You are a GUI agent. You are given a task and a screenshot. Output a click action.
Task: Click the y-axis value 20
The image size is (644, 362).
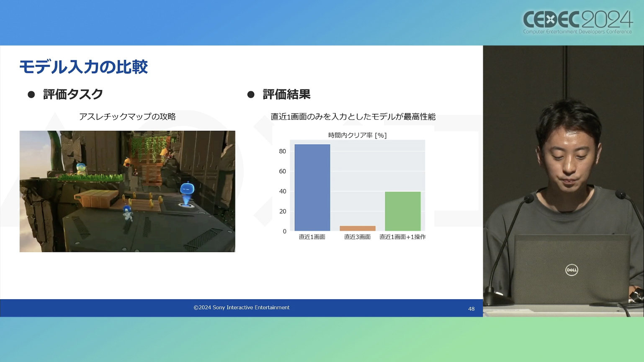point(283,211)
